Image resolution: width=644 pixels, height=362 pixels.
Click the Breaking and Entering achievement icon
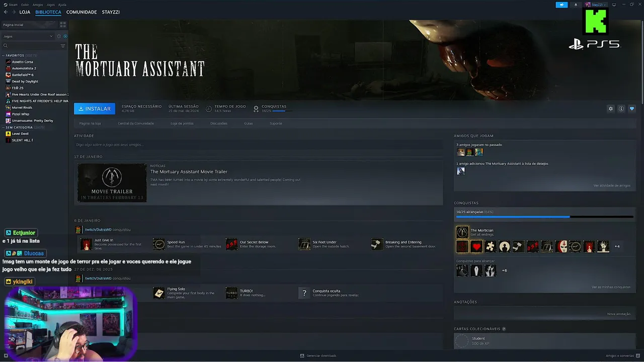click(377, 244)
